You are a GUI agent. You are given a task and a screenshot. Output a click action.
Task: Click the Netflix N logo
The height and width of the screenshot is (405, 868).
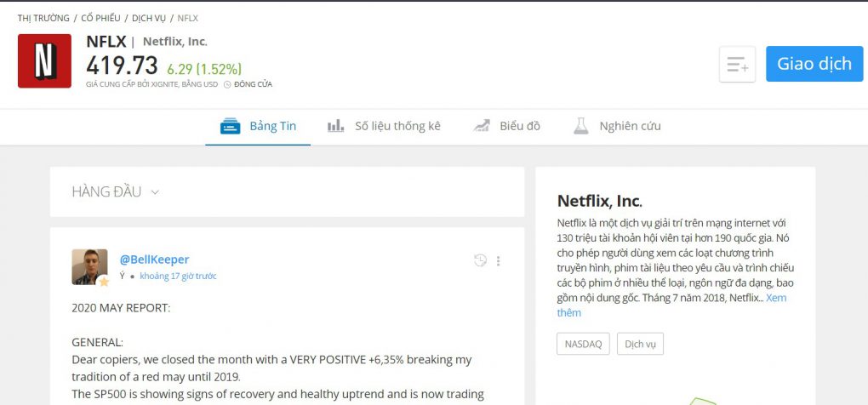(44, 61)
